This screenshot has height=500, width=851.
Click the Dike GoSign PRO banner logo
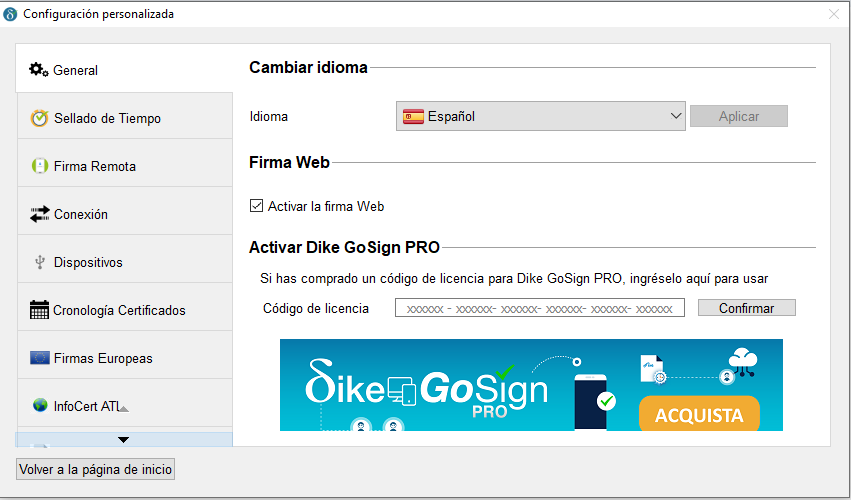point(427,389)
